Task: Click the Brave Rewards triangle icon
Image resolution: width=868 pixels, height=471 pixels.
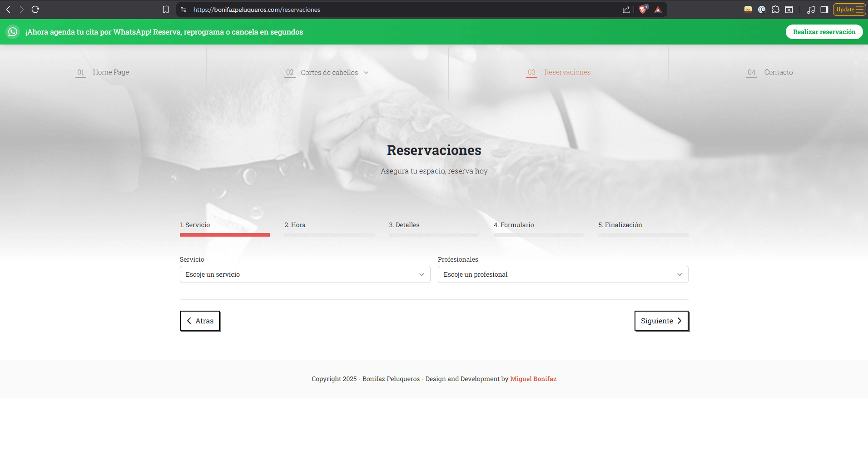Action: pos(658,10)
